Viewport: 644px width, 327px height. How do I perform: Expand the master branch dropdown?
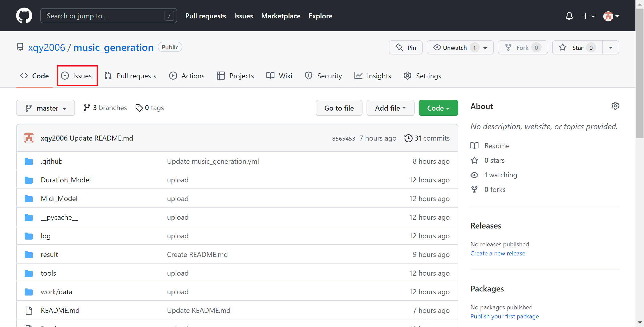pos(46,108)
